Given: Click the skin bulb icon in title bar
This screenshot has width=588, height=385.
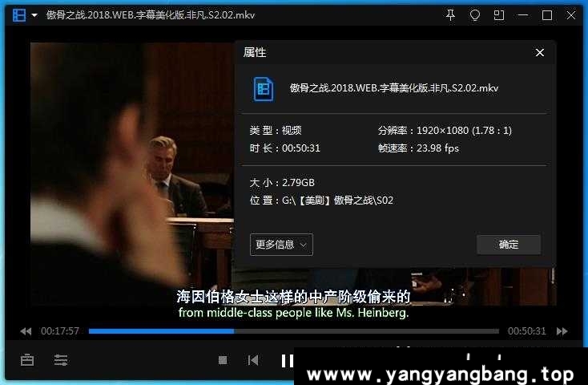Looking at the screenshot, I should click(x=475, y=15).
